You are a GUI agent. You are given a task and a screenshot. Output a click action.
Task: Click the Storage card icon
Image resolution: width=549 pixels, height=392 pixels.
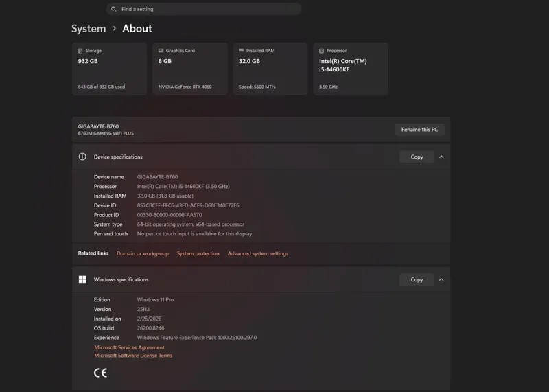tap(80, 51)
